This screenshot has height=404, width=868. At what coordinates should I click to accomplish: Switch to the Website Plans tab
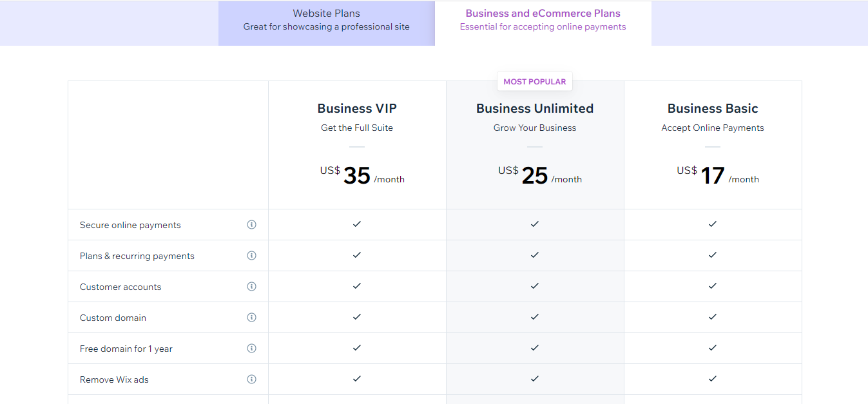pyautogui.click(x=326, y=20)
